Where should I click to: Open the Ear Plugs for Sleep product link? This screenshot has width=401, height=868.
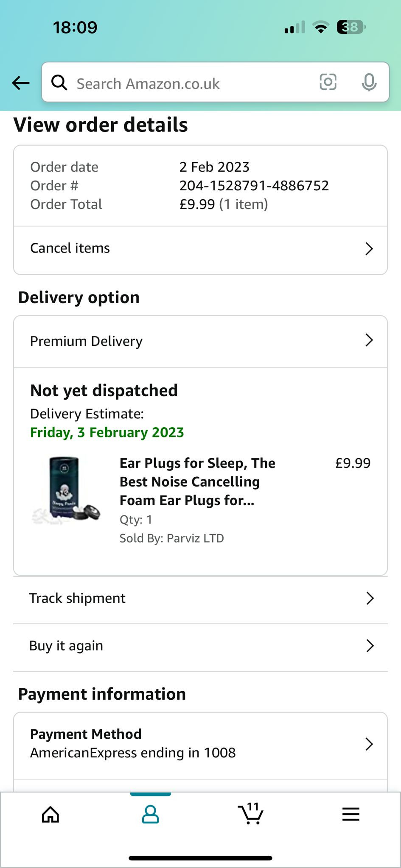(197, 481)
